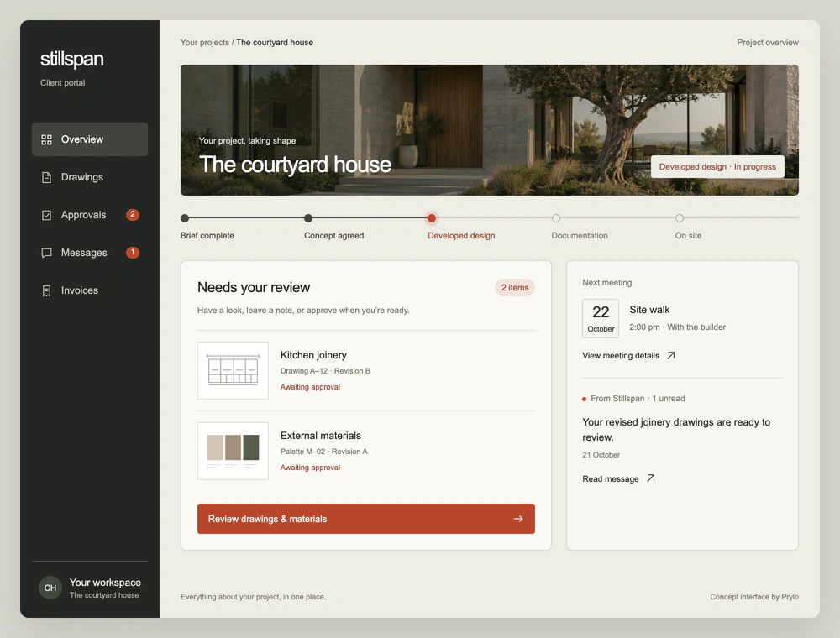Click the red badge showing 1 on Messages
The width and height of the screenshot is (840, 638).
(133, 252)
